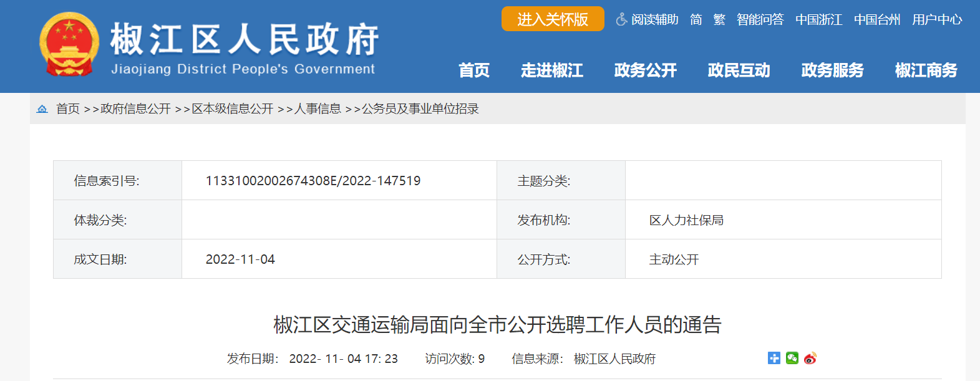Switch to traditional Chinese 繁
Image resolution: width=980 pixels, height=381 pixels.
(719, 19)
